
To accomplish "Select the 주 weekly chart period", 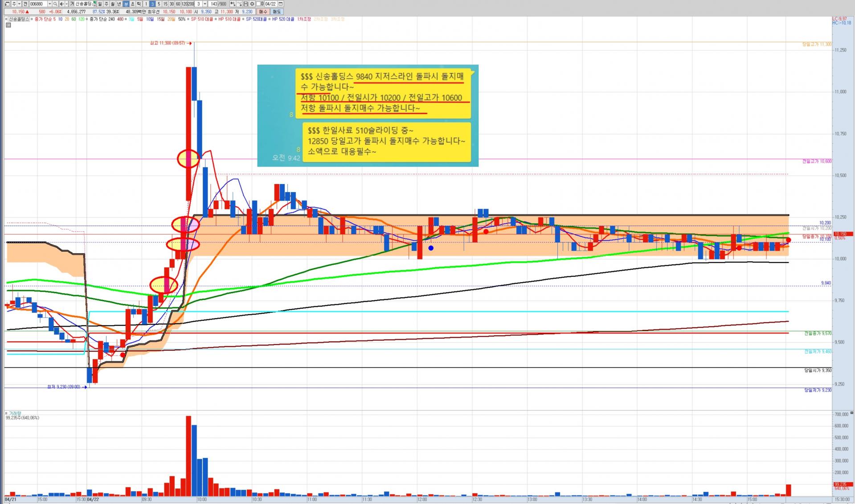I will pos(106,4).
